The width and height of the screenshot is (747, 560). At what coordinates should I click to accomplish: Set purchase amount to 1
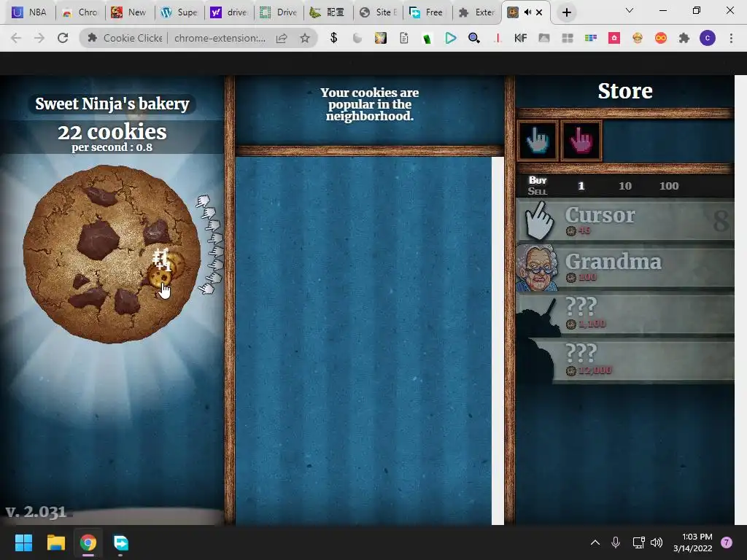(x=581, y=186)
